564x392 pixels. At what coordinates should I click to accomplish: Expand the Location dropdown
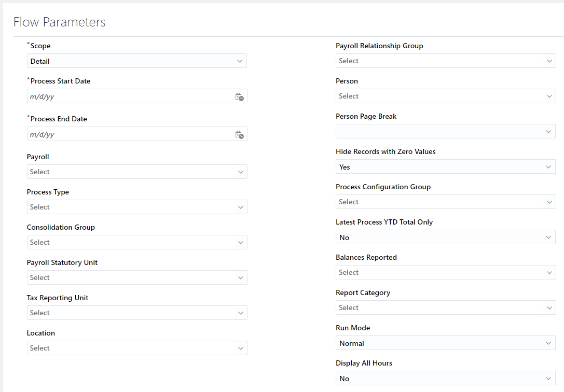point(136,348)
